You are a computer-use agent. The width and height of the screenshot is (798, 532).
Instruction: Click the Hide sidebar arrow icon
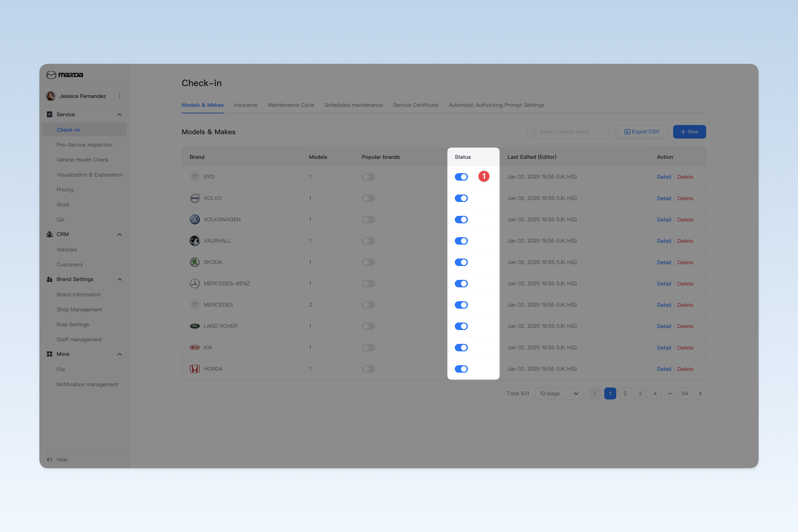click(49, 460)
